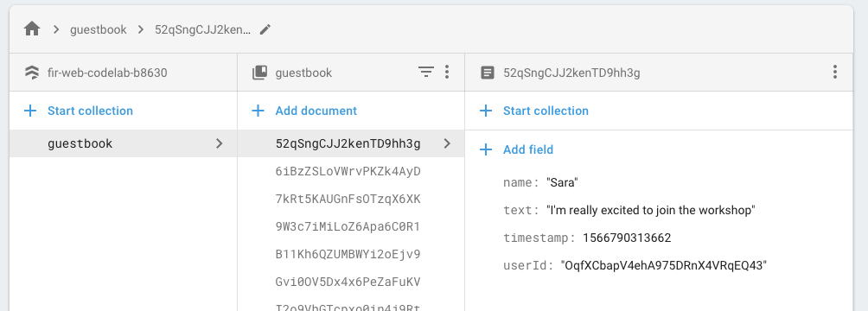This screenshot has width=868, height=311.
Task: Click the timestamp value 1566790313662
Action: (x=627, y=238)
